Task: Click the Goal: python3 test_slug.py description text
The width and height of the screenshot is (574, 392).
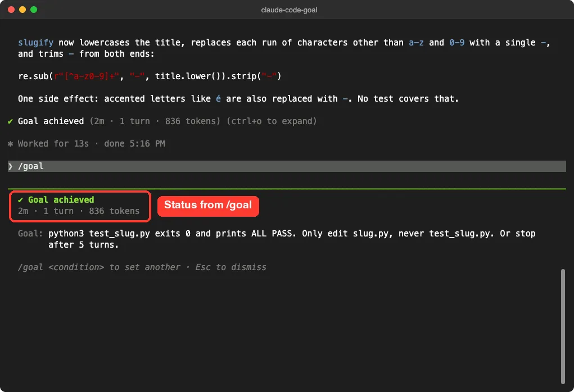Action: [x=277, y=239]
